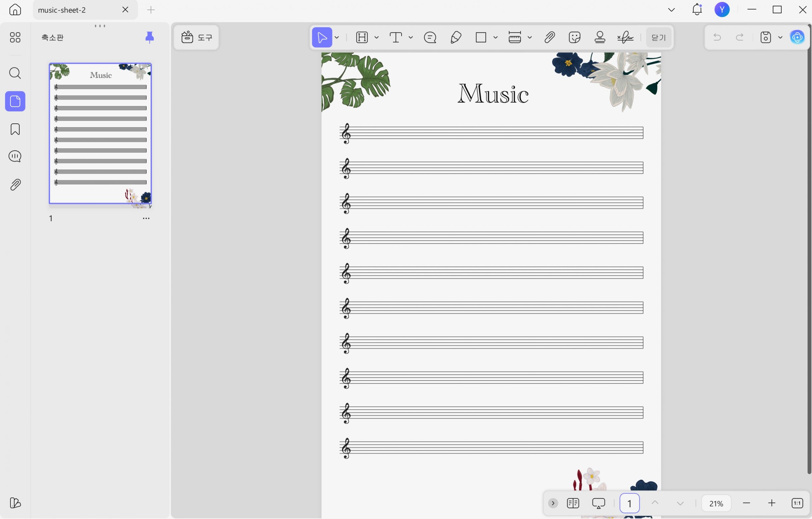812x519 pixels.
Task: Add a new tab with plus button
Action: (x=151, y=10)
